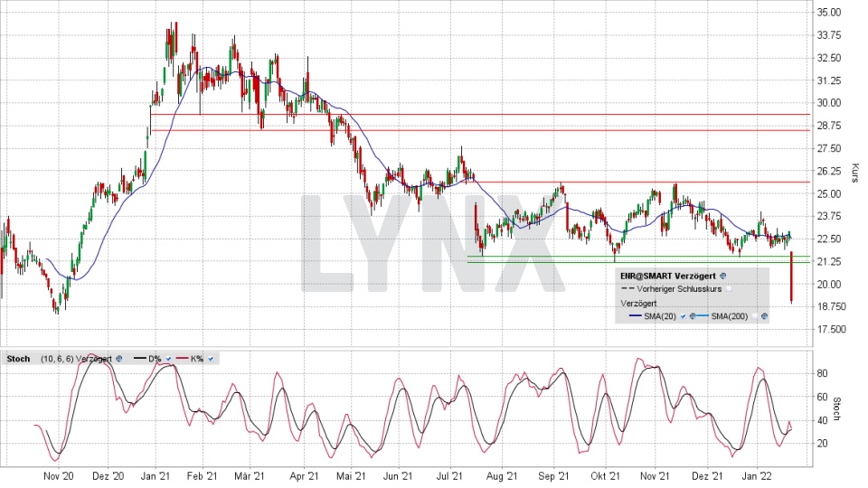Select the green horizontal support line
Image resolution: width=868 pixels, height=488 pixels.
(542, 262)
